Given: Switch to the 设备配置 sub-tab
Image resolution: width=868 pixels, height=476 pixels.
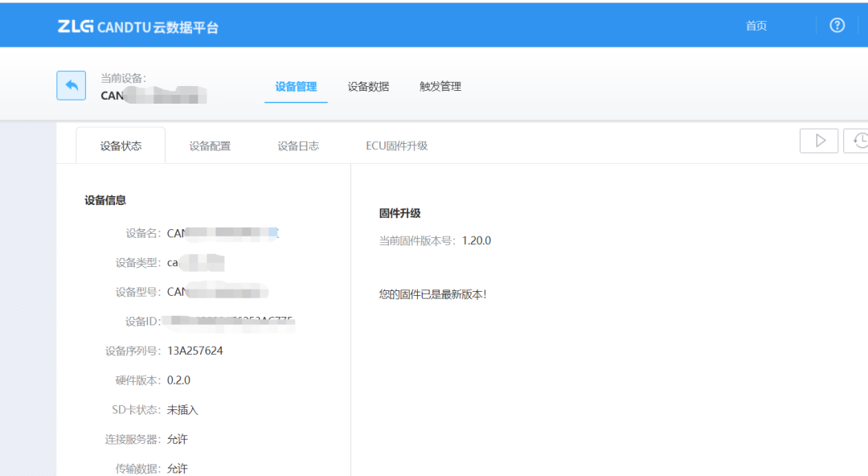Looking at the screenshot, I should click(x=211, y=146).
